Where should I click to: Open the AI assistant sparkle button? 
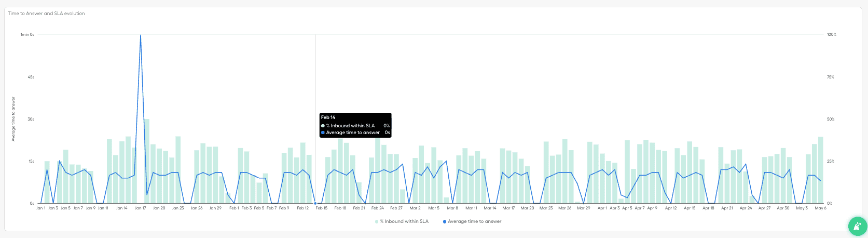tap(857, 226)
